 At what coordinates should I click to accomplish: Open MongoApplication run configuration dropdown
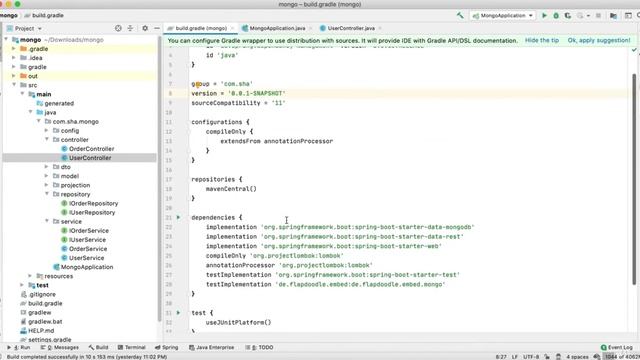(x=502, y=16)
